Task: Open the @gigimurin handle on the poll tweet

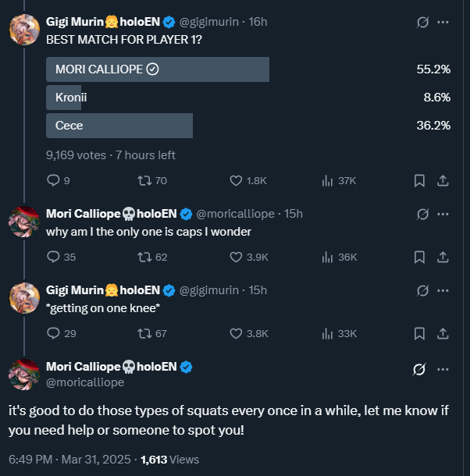Action: pos(212,22)
